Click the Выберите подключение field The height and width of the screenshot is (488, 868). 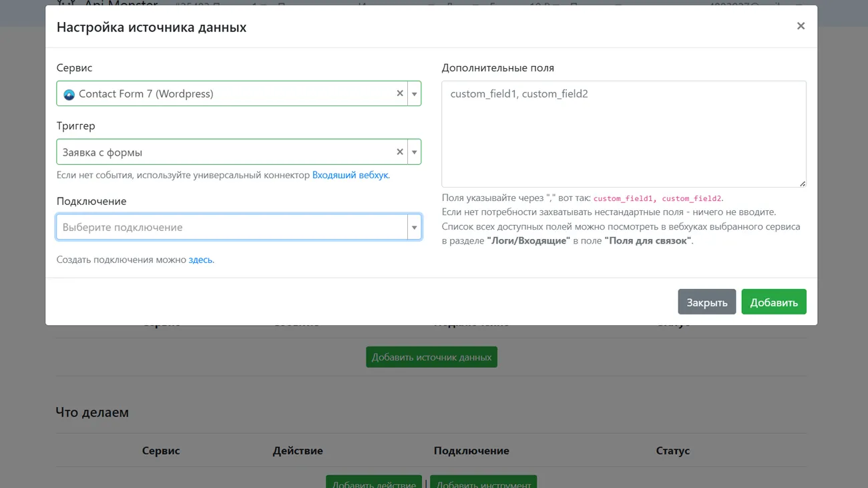[231, 228]
